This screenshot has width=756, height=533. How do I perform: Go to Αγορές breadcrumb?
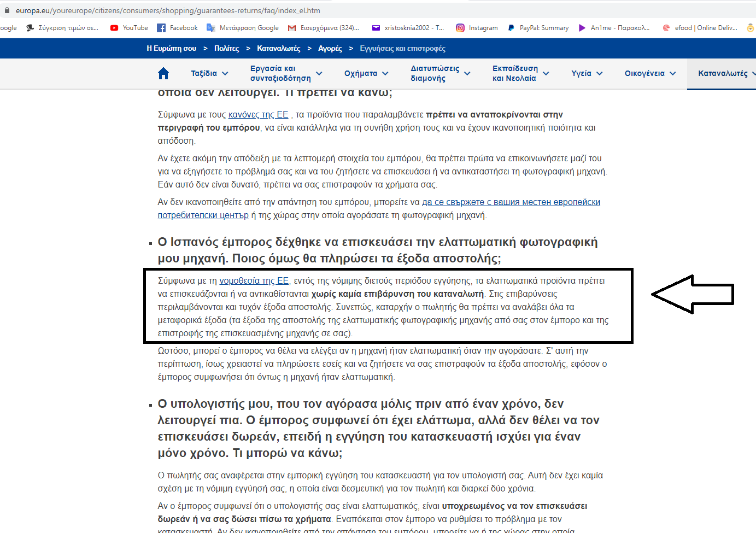tap(330, 49)
